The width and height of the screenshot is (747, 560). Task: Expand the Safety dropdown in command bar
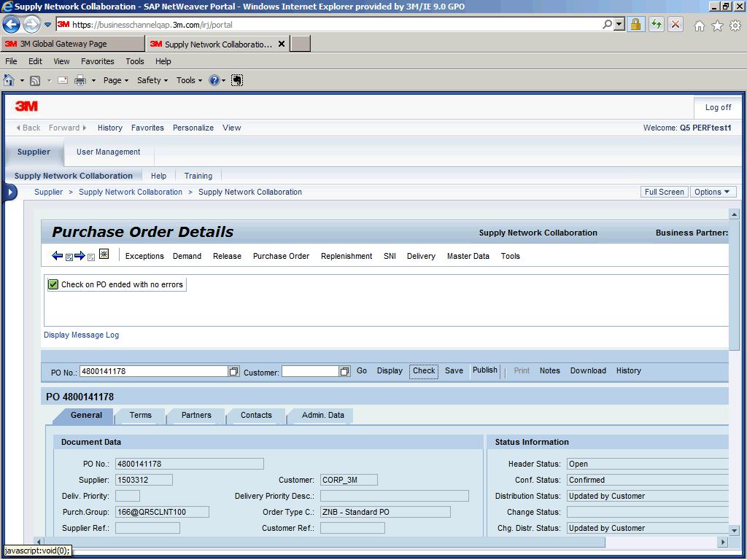pos(152,80)
